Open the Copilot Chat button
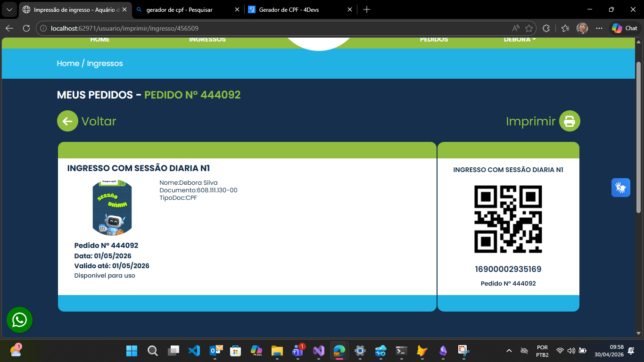 coord(625,28)
